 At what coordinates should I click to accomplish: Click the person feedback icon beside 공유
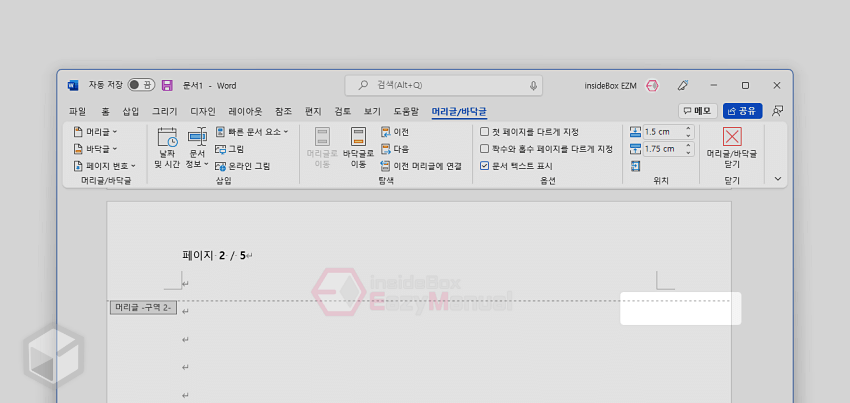click(777, 111)
